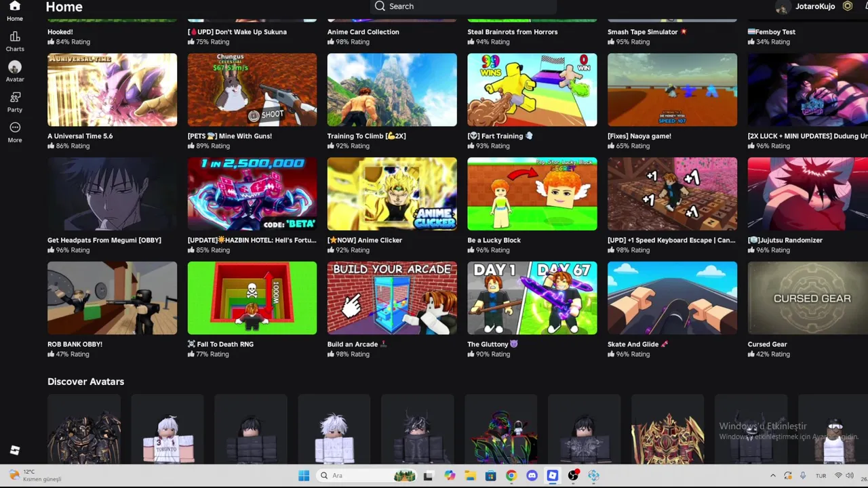Image resolution: width=868 pixels, height=488 pixels.
Task: Open Fart Training game thumbnail
Action: tap(532, 89)
